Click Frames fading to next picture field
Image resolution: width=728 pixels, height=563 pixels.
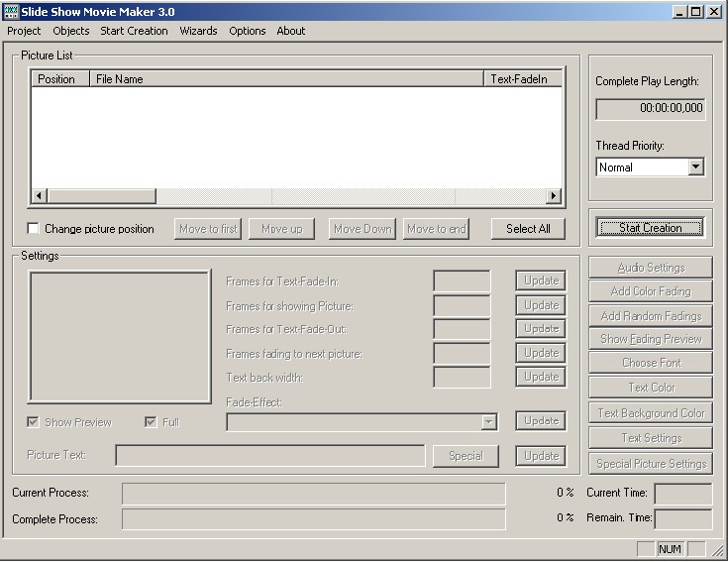point(462,354)
